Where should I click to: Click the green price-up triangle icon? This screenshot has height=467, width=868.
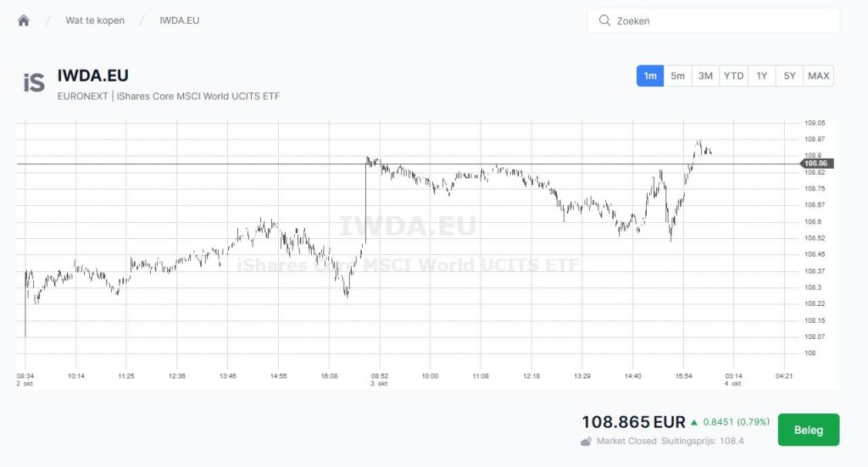coord(694,422)
